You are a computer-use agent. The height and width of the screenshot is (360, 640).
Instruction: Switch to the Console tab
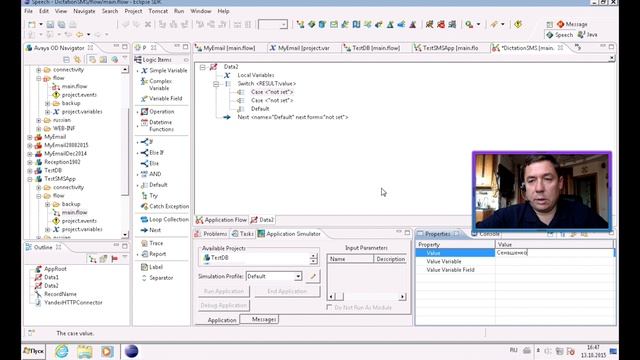tap(486, 234)
